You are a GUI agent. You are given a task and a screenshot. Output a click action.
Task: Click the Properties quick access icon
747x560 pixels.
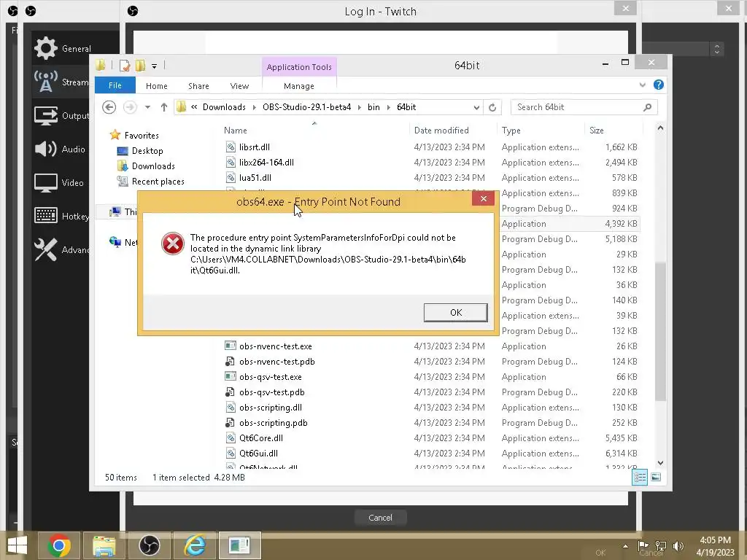coord(124,66)
